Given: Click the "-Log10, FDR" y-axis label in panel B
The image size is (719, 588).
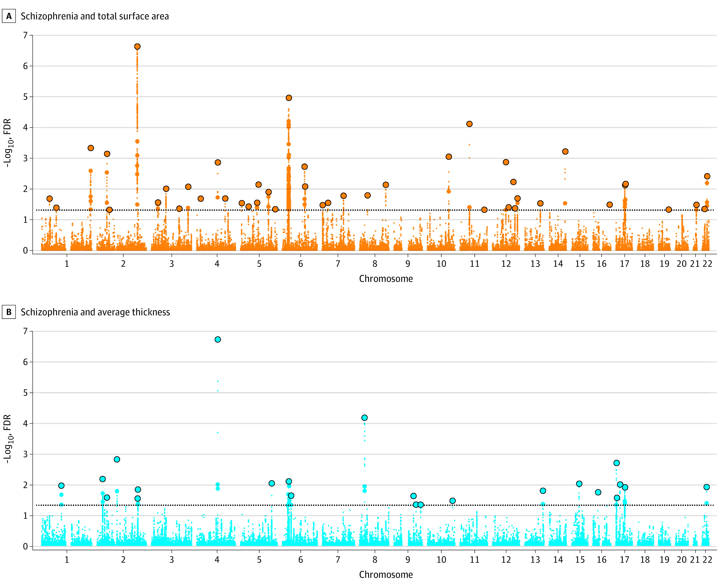Looking at the screenshot, I should point(8,439).
